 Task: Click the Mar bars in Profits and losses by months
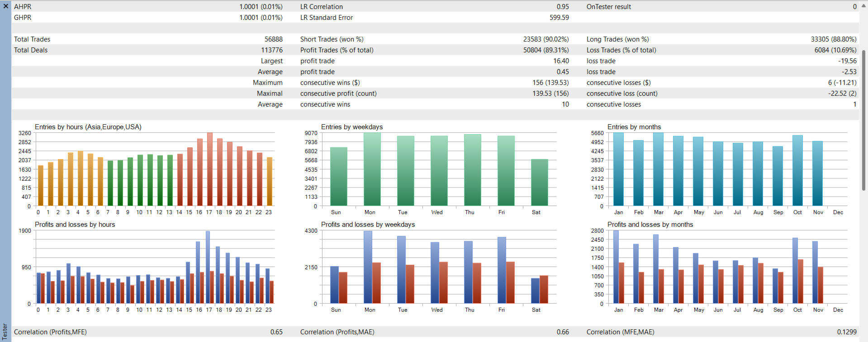click(659, 269)
